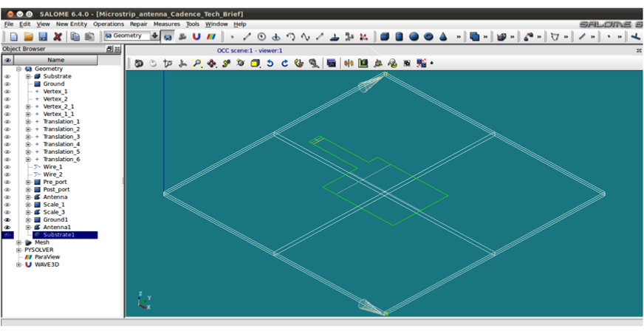Open the New Entity menu
The width and height of the screenshot is (644, 334).
[72, 24]
